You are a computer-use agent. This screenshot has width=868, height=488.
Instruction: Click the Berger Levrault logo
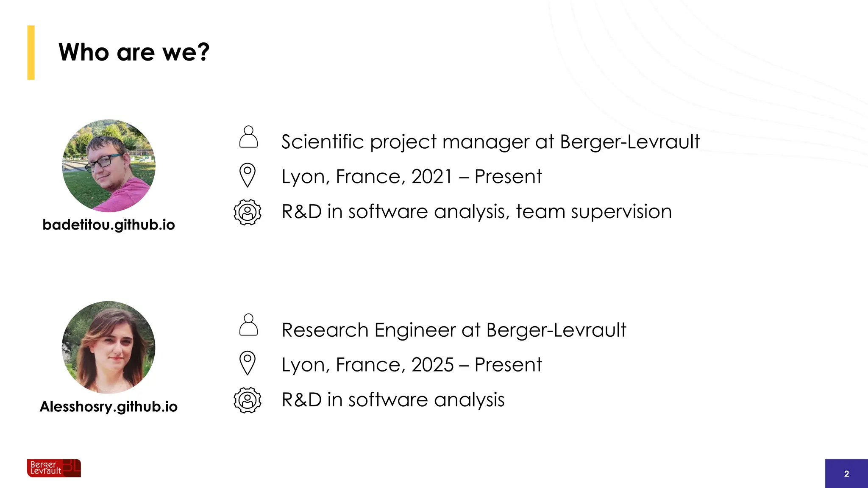[54, 468]
